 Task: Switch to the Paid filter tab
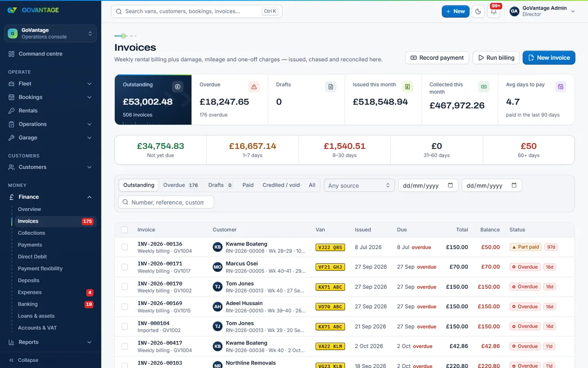[248, 185]
